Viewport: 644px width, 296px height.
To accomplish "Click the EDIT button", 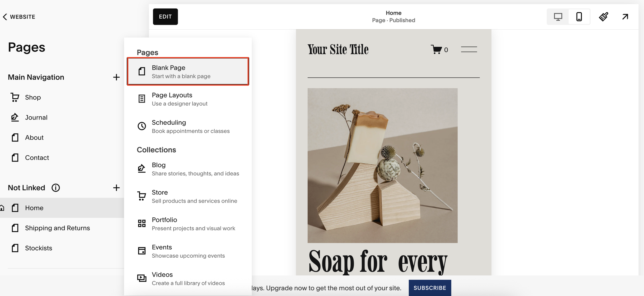I will (x=165, y=17).
